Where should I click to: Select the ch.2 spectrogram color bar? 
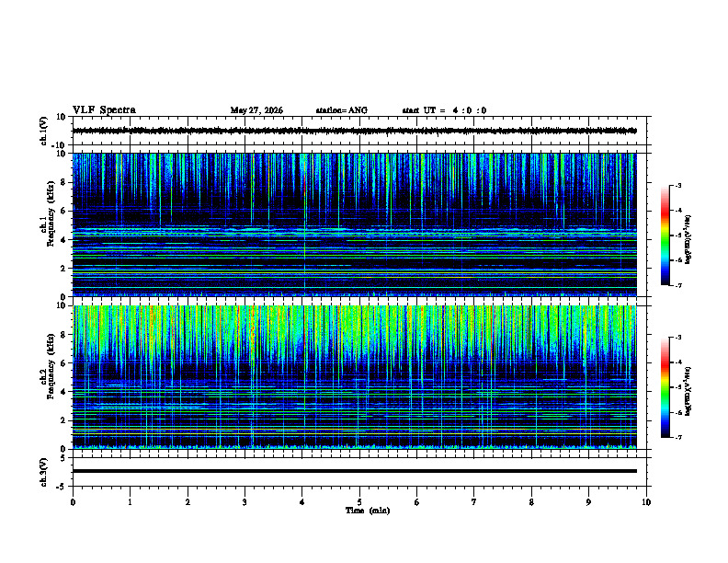pos(665,387)
